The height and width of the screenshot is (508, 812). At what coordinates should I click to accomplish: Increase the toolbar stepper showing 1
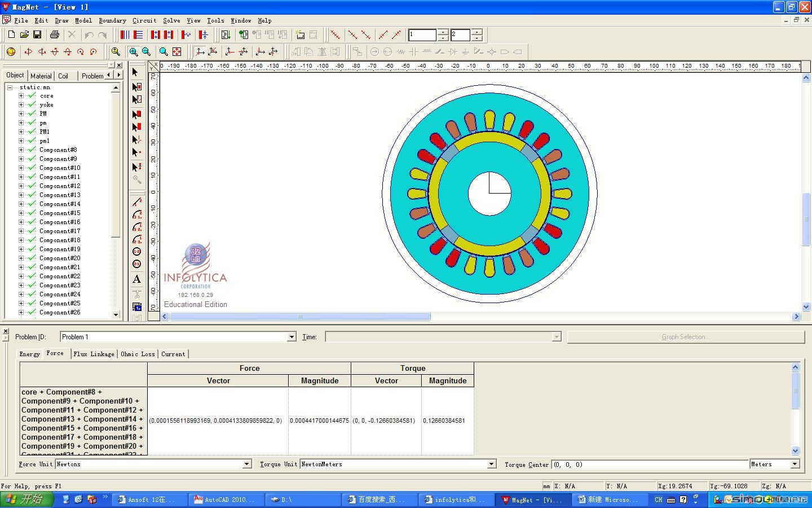coord(443,32)
